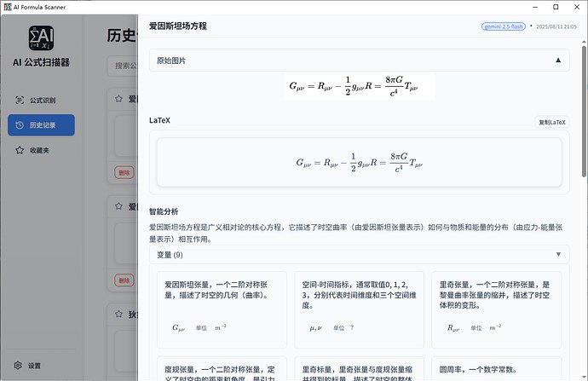Click the 空间-时间指标 variable card
Screen dimensions: 588x381
tap(360, 309)
